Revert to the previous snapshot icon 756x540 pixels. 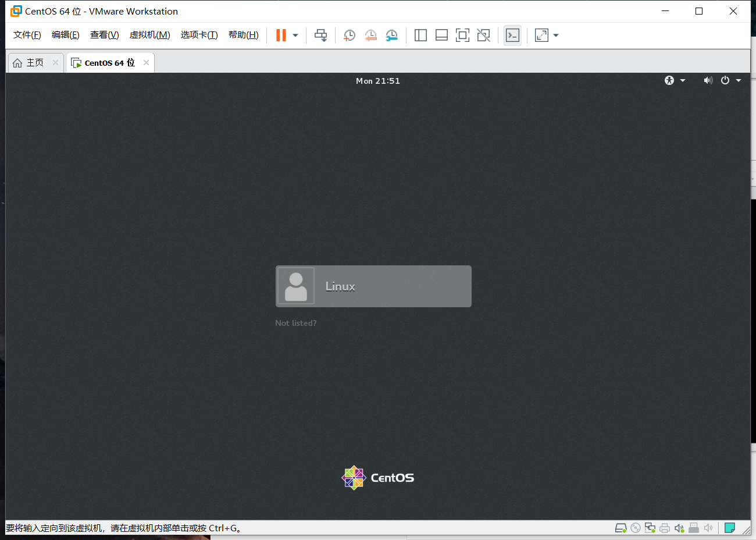click(370, 35)
